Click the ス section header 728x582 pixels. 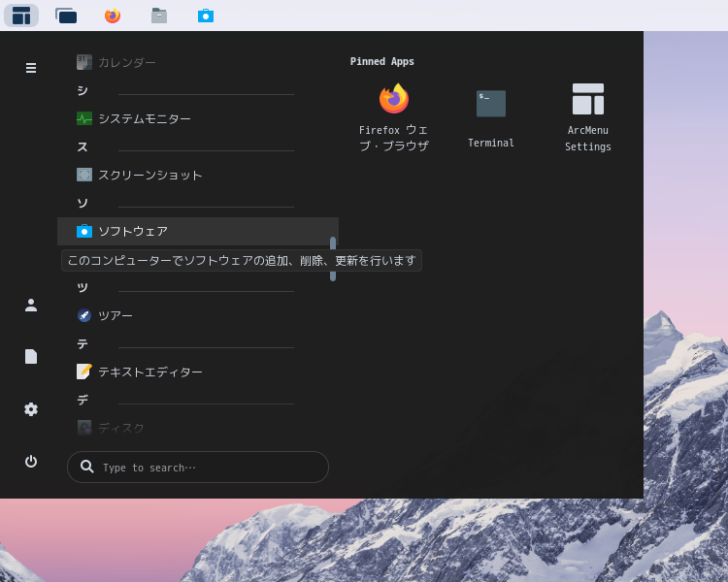[83, 147]
